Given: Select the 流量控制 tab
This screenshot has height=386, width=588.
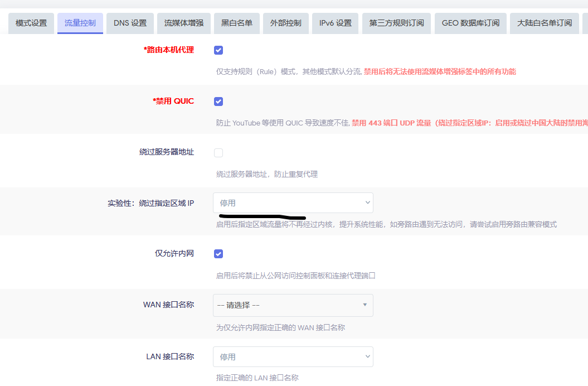Looking at the screenshot, I should click(80, 23).
